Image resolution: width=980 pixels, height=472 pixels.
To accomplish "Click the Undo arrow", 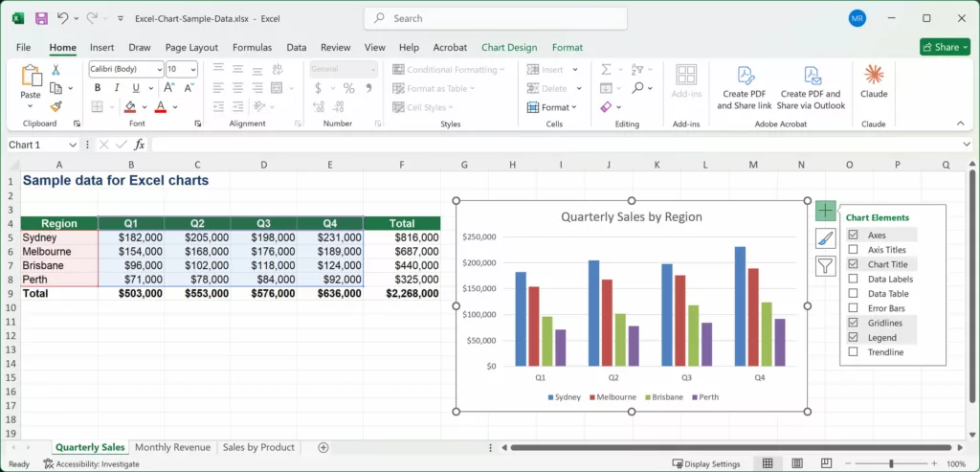I will 62,19.
